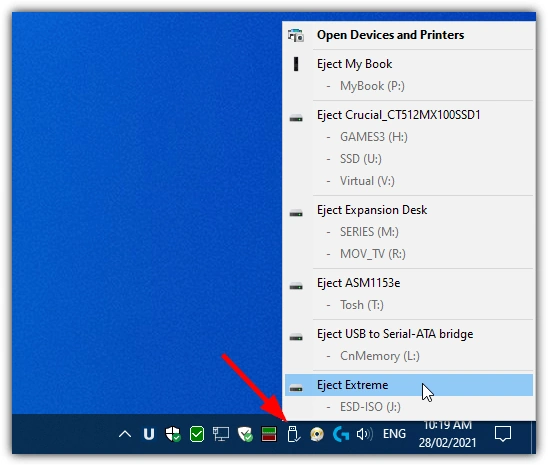Open the Logitech G tray icon
The width and height of the screenshot is (548, 465).
pyautogui.click(x=341, y=434)
